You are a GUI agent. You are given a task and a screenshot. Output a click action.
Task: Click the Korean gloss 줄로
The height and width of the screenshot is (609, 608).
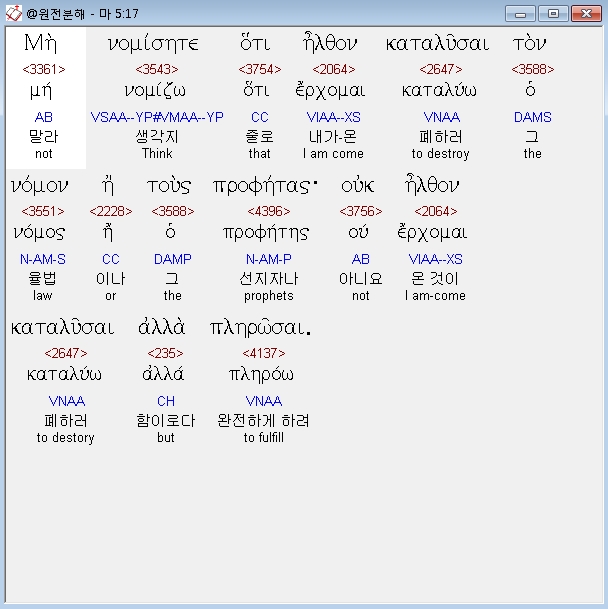point(260,137)
